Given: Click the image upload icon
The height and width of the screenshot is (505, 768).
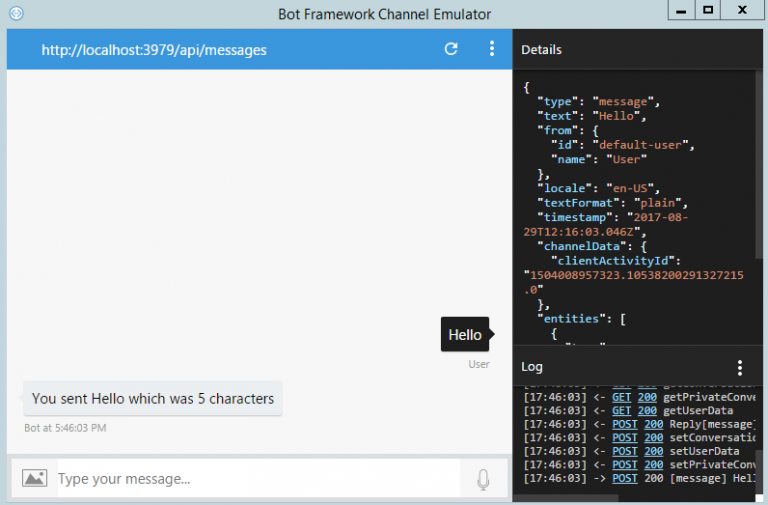Looking at the screenshot, I should coord(35,479).
